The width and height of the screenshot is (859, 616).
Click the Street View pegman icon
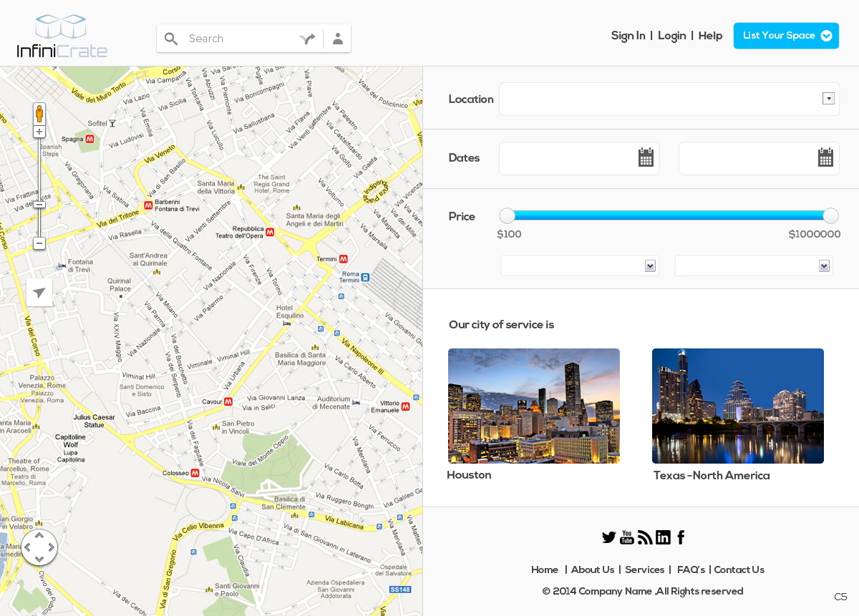(x=39, y=113)
